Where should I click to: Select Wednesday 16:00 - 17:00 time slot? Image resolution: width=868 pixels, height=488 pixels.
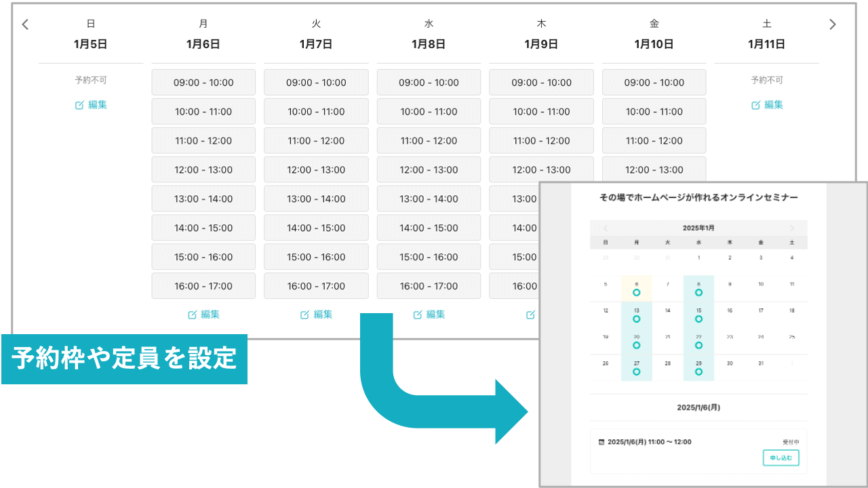click(x=429, y=286)
